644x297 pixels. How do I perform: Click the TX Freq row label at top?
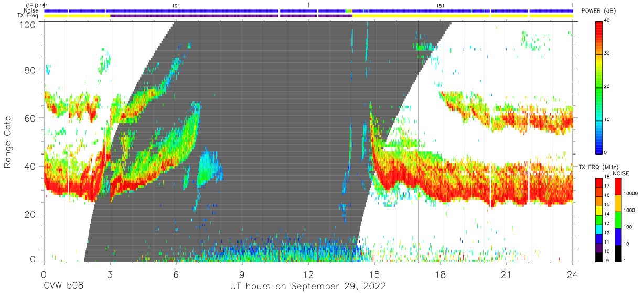[28, 16]
